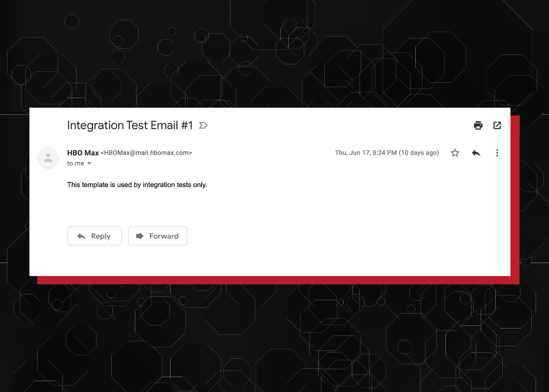The height and width of the screenshot is (392, 549).
Task: Click the sender avatar for HBO Max
Action: click(x=48, y=158)
